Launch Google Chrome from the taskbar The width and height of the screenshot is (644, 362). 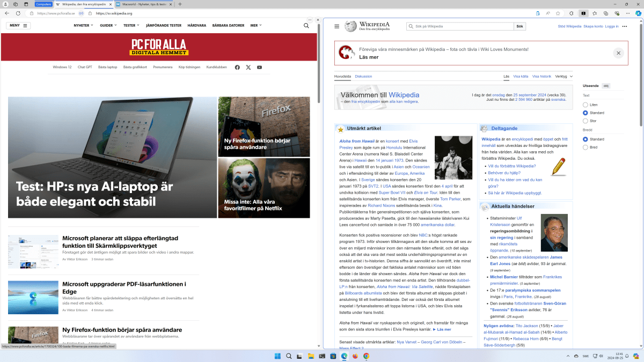point(367,356)
